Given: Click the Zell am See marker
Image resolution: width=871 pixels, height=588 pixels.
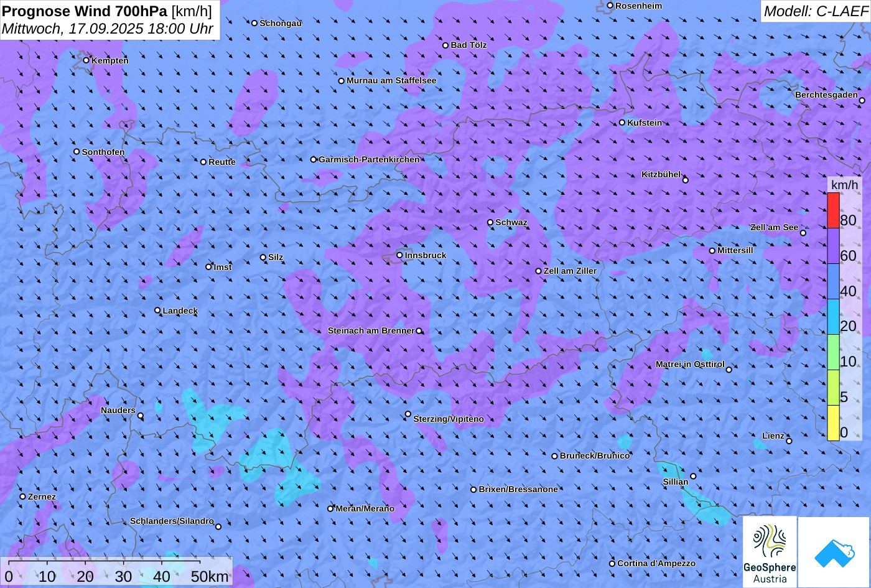Looking at the screenshot, I should (x=803, y=233).
